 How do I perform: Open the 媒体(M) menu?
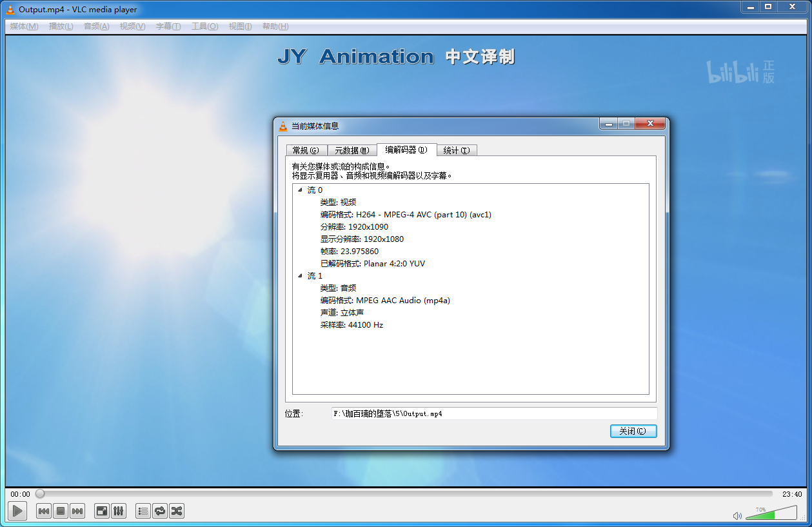click(24, 26)
